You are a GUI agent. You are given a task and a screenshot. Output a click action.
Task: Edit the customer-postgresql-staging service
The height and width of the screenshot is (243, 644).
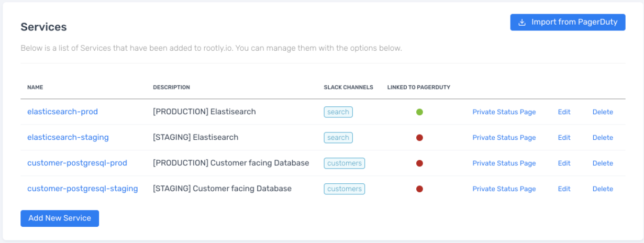(564, 189)
